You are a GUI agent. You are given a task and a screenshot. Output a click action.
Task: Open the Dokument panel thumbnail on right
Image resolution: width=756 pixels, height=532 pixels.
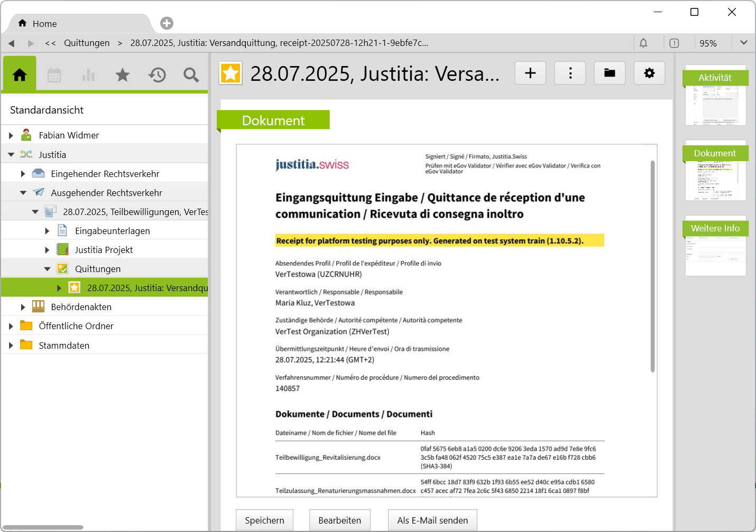click(x=715, y=171)
